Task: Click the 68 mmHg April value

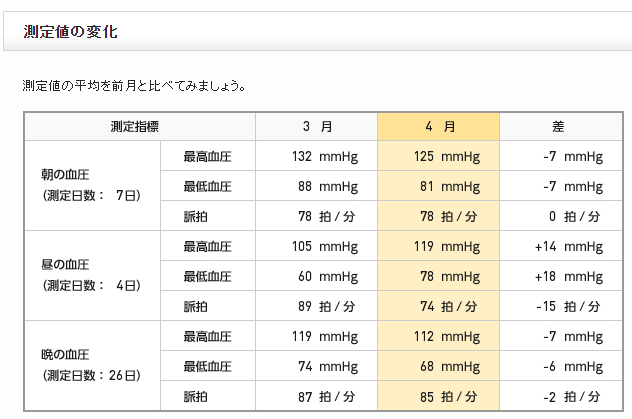Action: pyautogui.click(x=450, y=366)
